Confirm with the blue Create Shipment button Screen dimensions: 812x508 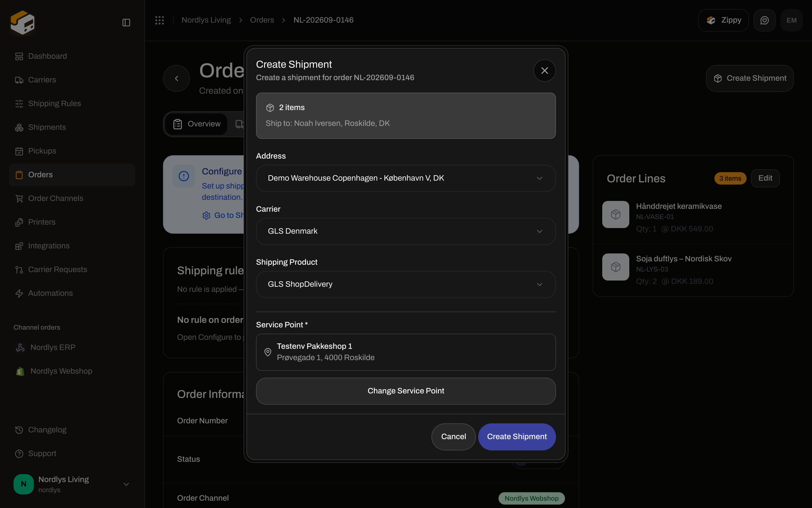[517, 436]
